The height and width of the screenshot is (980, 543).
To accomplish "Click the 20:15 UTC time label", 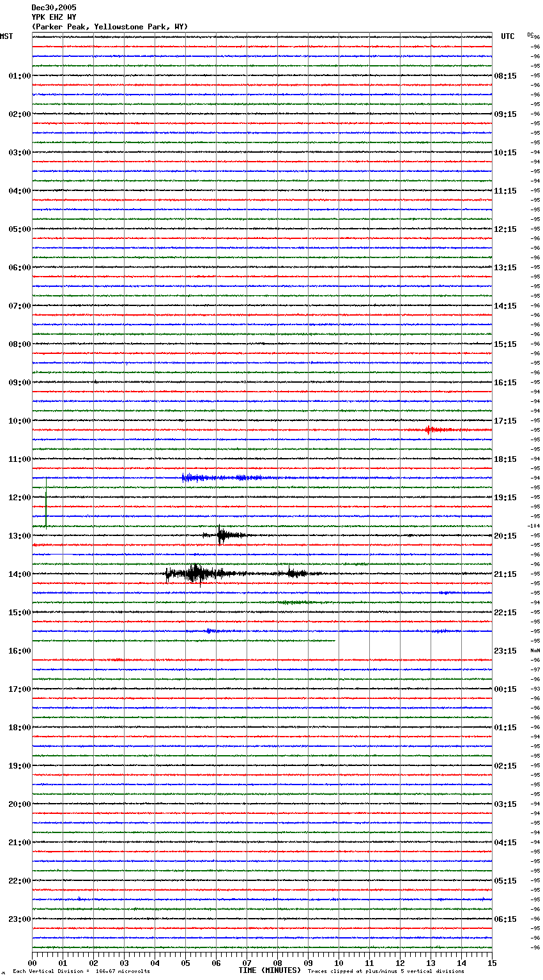I will click(505, 536).
